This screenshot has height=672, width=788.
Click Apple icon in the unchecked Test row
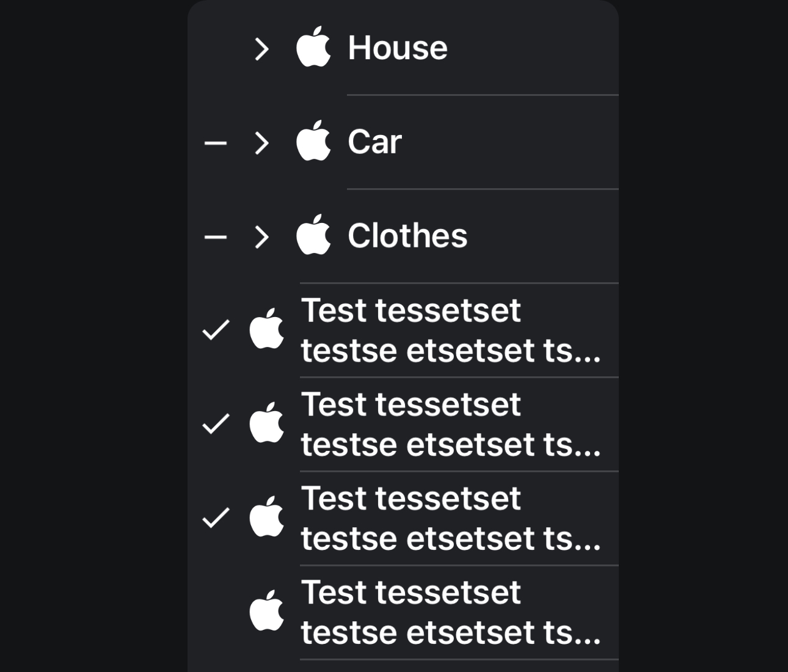coord(267,612)
